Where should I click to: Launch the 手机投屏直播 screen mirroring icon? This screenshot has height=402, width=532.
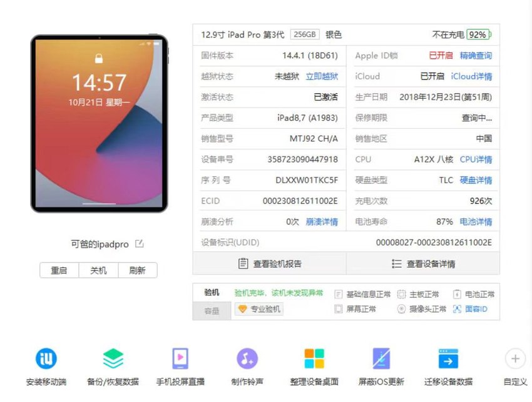[x=180, y=359]
